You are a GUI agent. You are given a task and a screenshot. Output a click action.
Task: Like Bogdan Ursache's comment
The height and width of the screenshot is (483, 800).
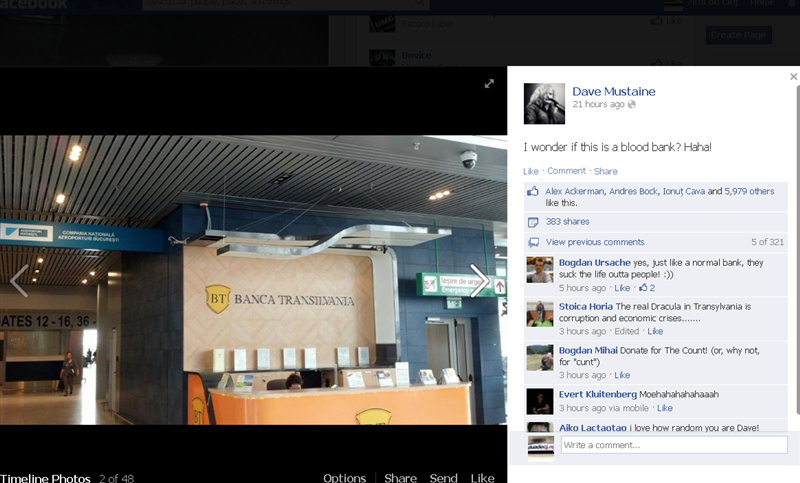[622, 288]
